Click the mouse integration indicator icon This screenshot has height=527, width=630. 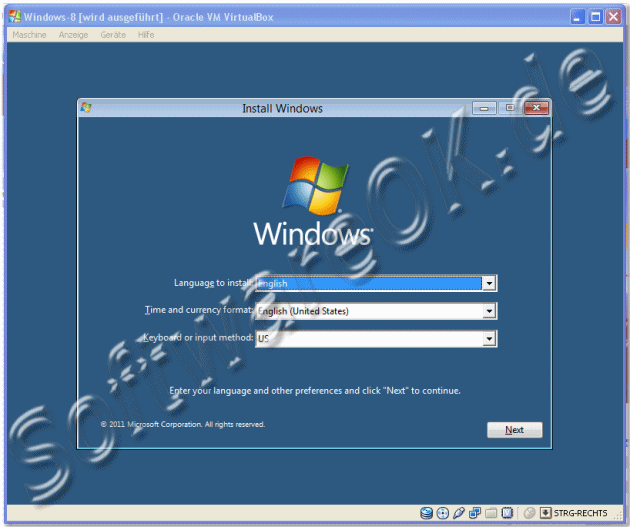(530, 513)
